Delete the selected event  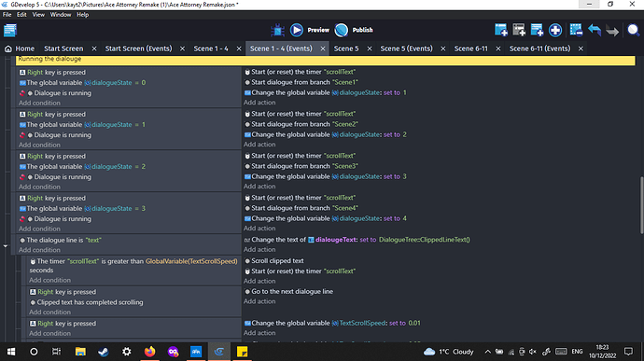point(576,30)
